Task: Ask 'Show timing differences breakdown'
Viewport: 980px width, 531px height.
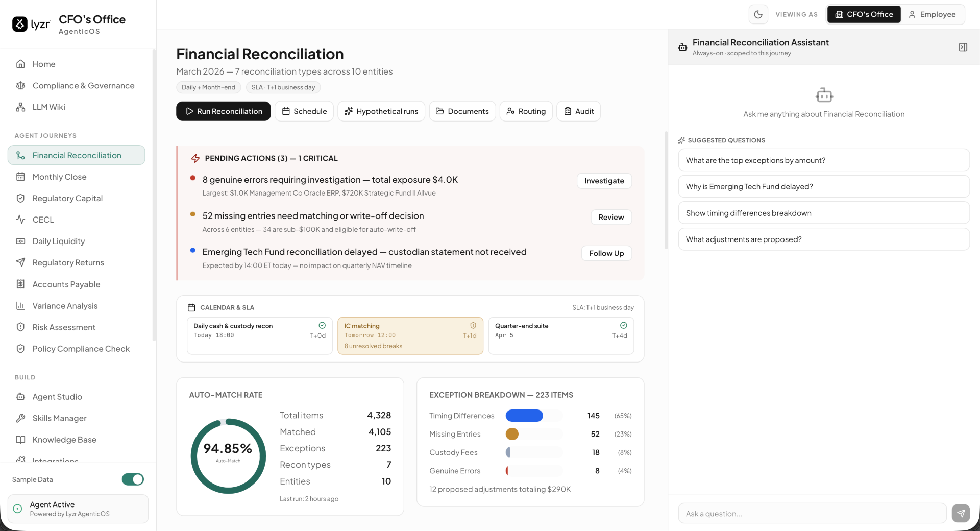Action: click(824, 213)
